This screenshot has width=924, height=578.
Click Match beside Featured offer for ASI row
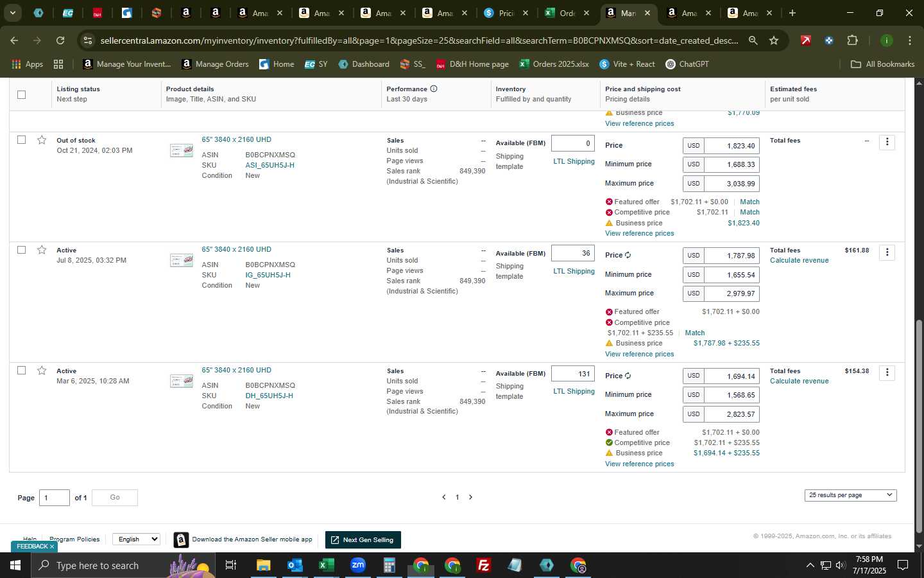tap(749, 202)
